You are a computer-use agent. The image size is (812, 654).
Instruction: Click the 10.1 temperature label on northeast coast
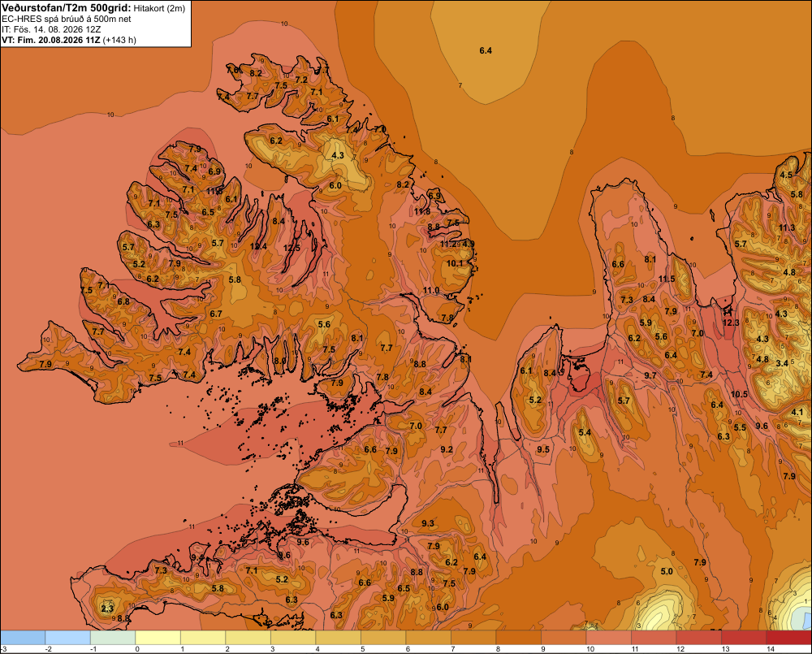click(x=455, y=263)
